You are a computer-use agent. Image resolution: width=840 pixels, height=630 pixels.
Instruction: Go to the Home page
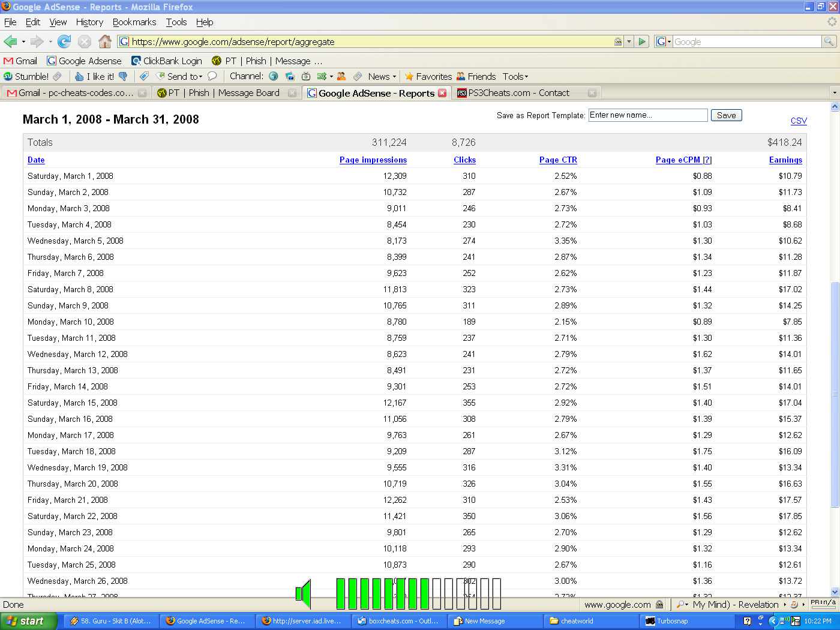coord(105,41)
